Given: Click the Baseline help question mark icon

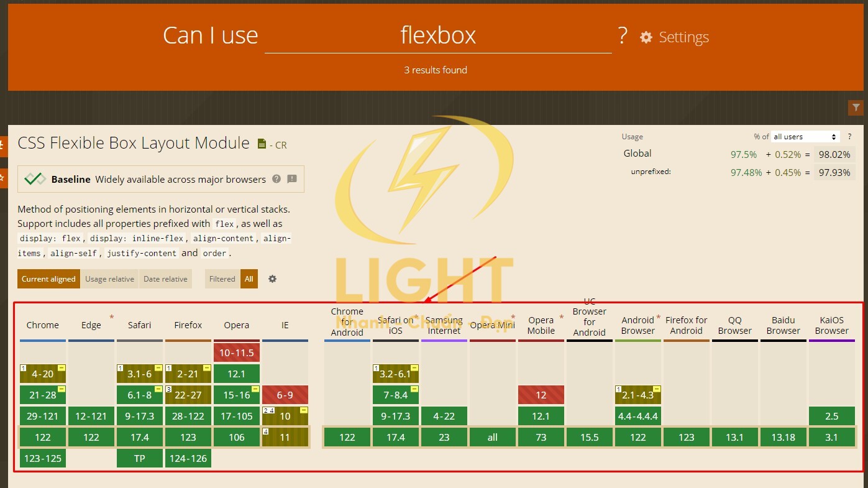Looking at the screenshot, I should [276, 179].
